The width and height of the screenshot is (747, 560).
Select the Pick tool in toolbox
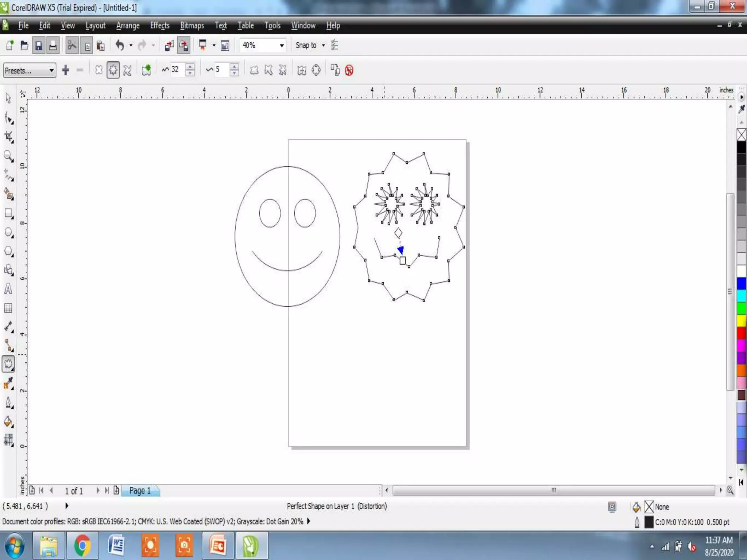pos(8,98)
